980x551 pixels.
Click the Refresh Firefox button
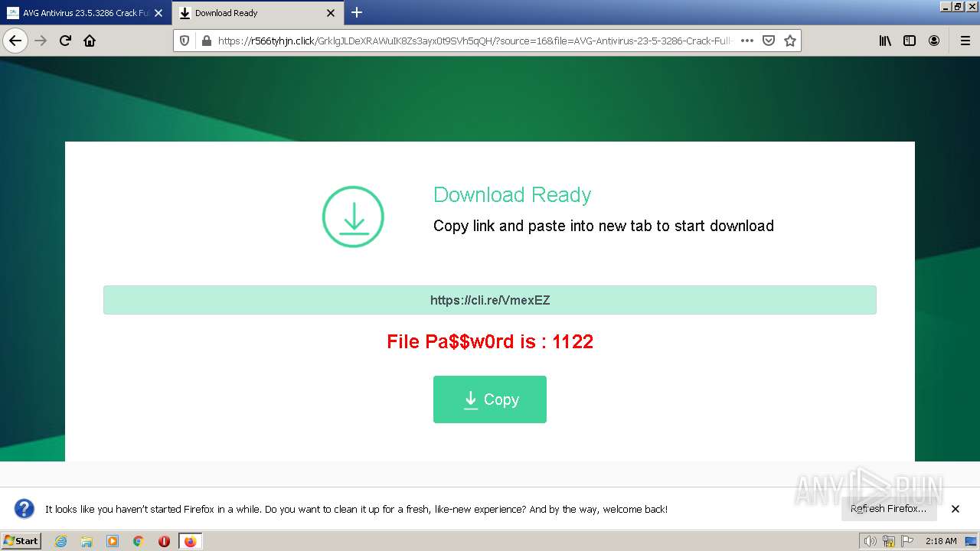point(888,509)
